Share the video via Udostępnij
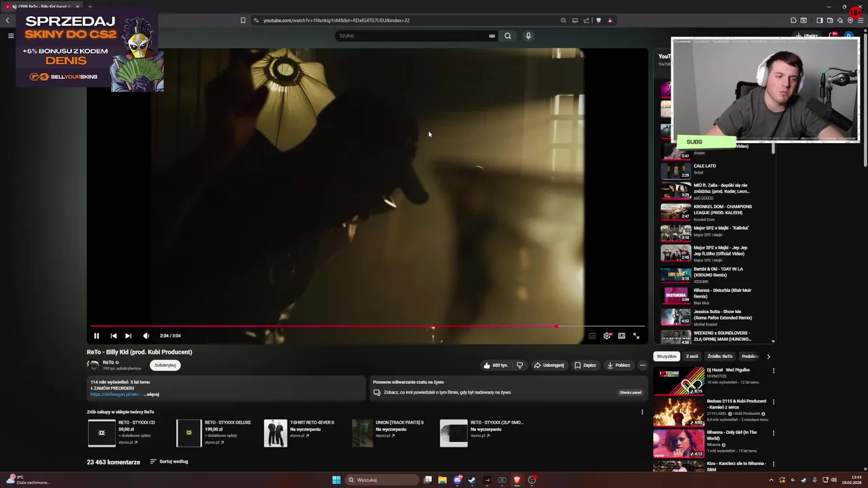Image resolution: width=868 pixels, height=488 pixels. click(549, 365)
